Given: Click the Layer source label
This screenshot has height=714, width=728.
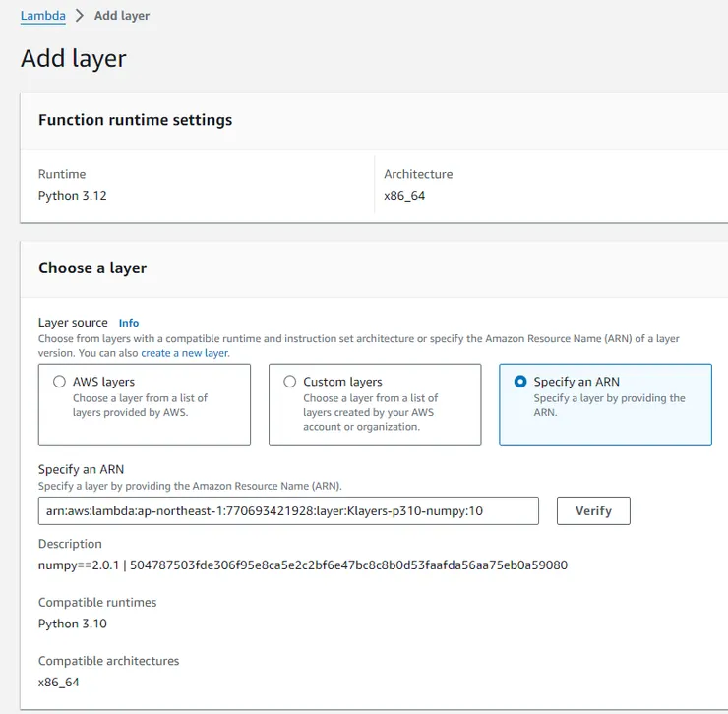Looking at the screenshot, I should point(75,323).
